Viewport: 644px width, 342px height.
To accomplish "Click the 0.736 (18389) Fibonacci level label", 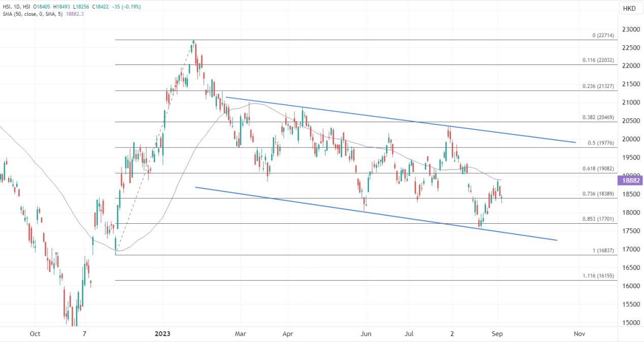I will pyautogui.click(x=598, y=194).
